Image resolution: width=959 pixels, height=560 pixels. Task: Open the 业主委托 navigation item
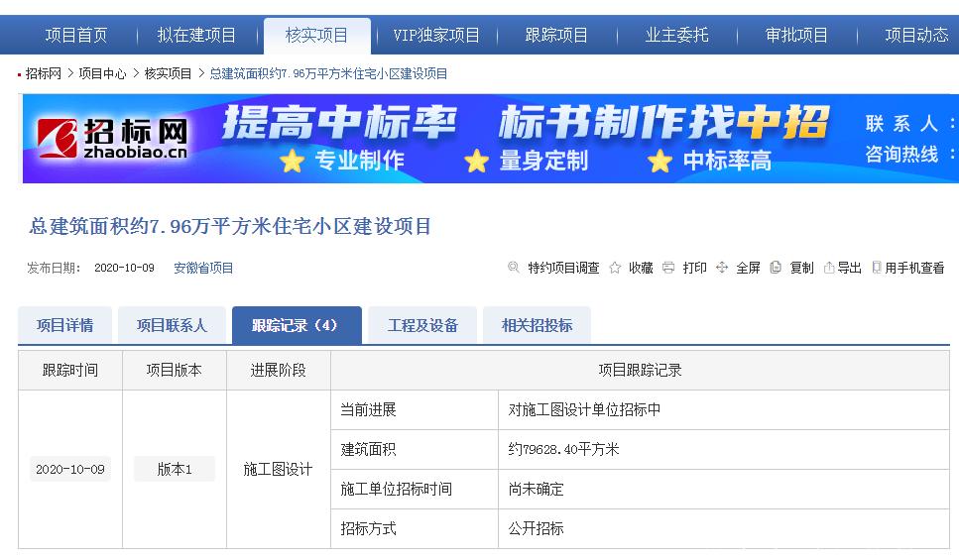pyautogui.click(x=676, y=35)
